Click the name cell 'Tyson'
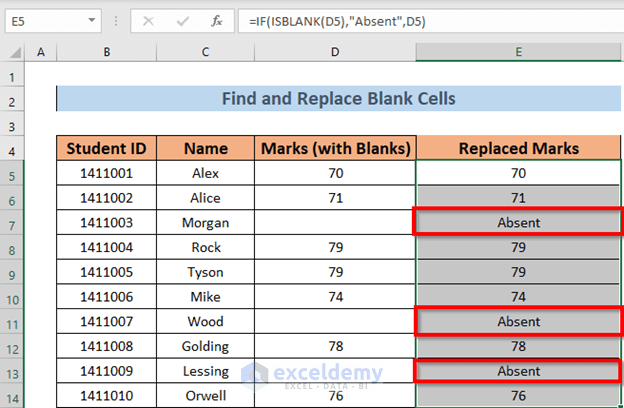 [x=205, y=272]
